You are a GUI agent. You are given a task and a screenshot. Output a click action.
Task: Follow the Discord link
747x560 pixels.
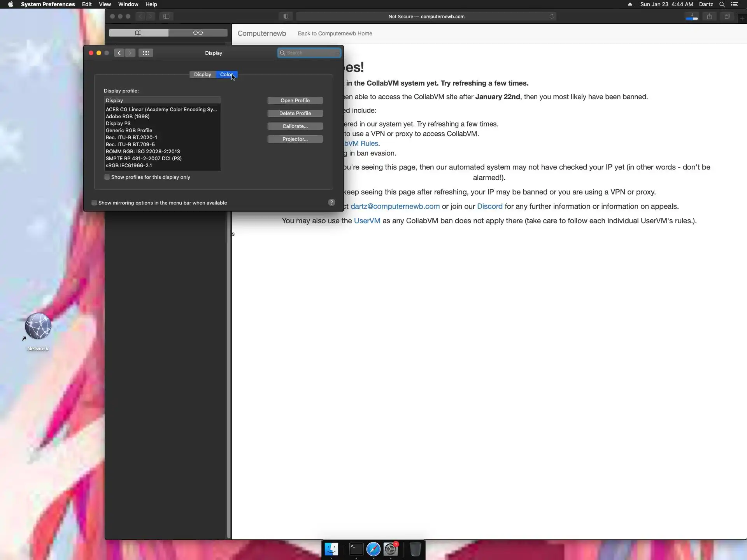point(489,206)
